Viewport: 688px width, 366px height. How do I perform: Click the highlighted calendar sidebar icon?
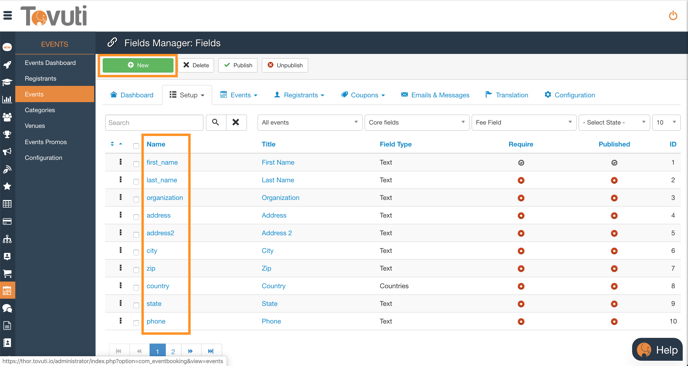coord(7,291)
